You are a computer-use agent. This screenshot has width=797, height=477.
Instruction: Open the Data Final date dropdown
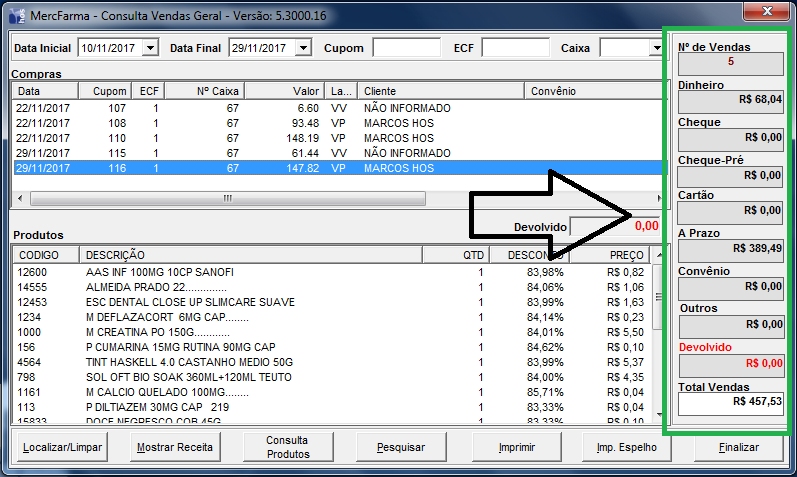pos(303,48)
